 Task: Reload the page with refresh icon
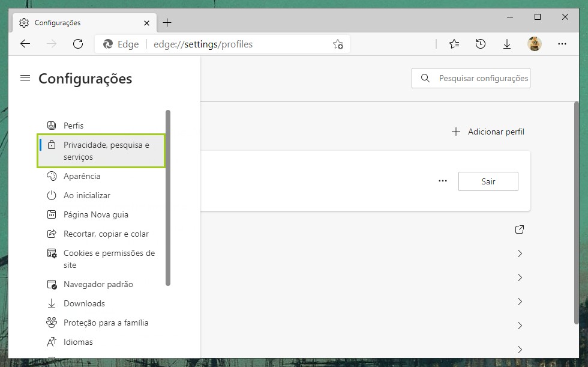[x=77, y=44]
